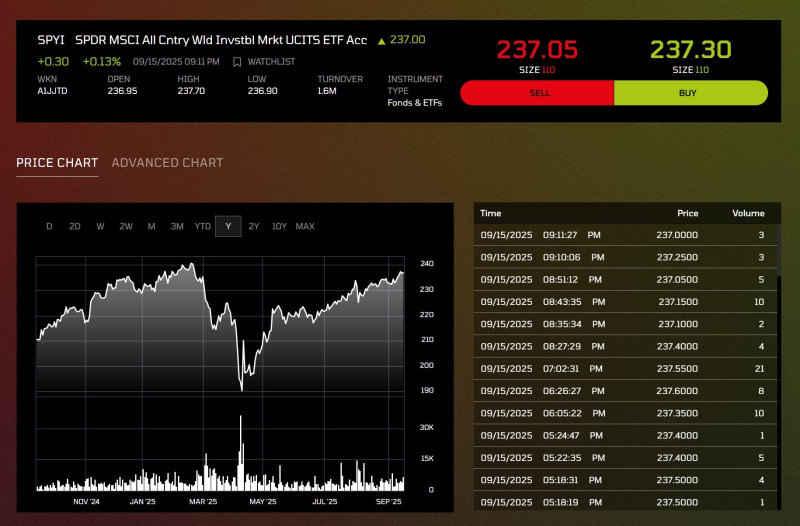The image size is (800, 526).
Task: Select the 08:51:12 PM trade row
Action: (x=625, y=280)
